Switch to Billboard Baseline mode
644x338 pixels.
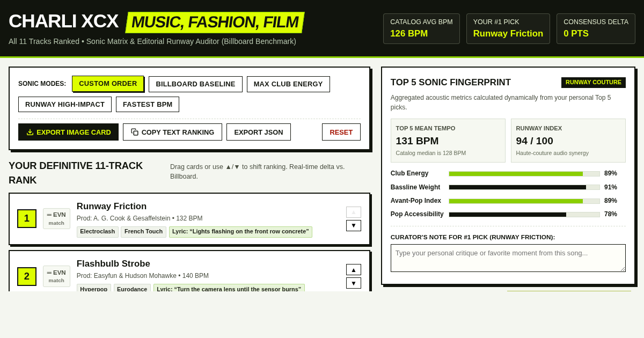click(195, 84)
